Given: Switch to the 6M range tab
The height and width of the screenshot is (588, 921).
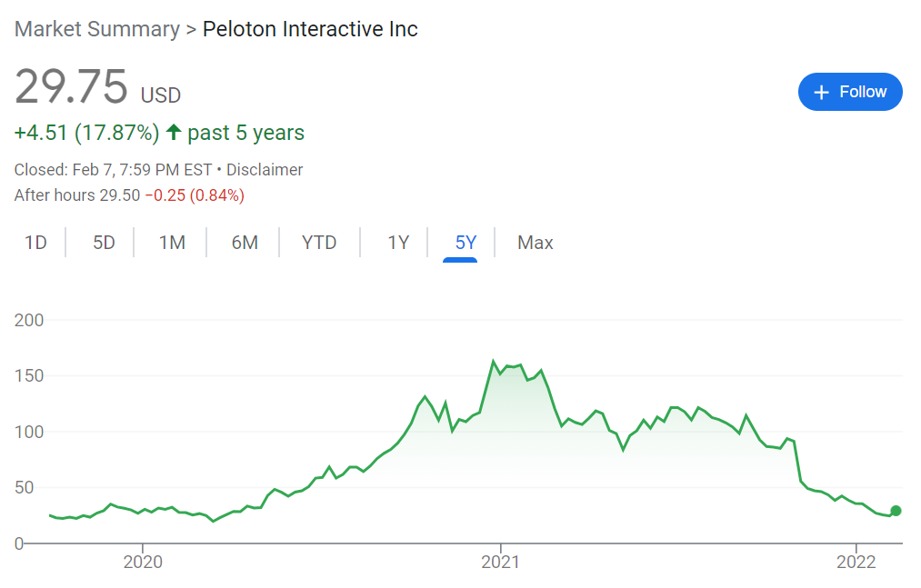Looking at the screenshot, I should coord(245,243).
